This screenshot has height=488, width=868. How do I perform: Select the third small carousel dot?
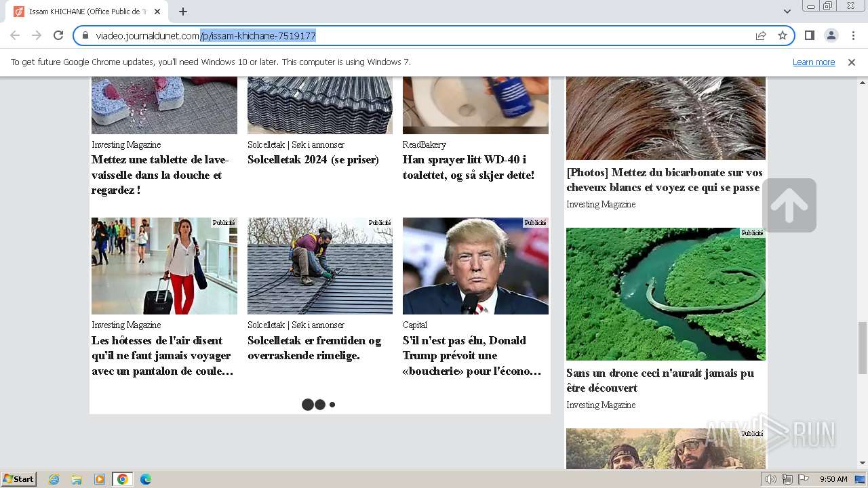coord(332,405)
